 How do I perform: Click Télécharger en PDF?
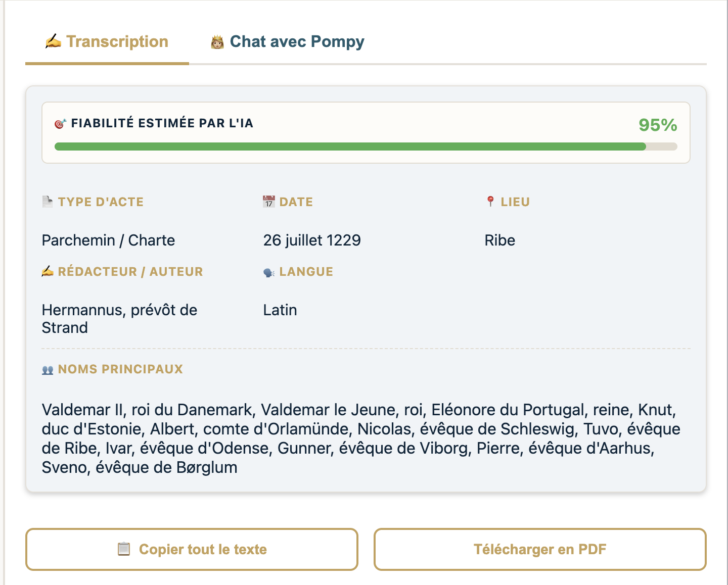539,549
